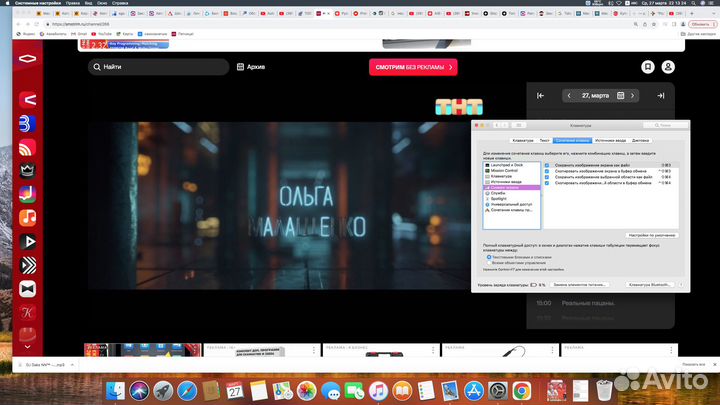720x405 pixels.
Task: Open Правка menu in menu bar
Action: coord(73,3)
